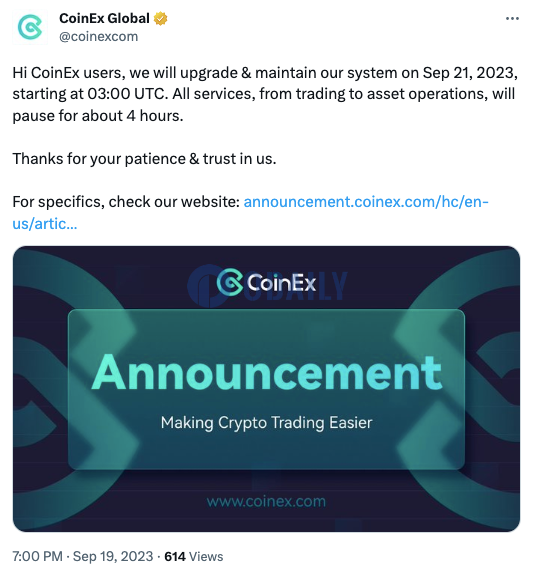Click the Sep 19, 2023 date
Image resolution: width=535 pixels, height=573 pixels.
pyautogui.click(x=113, y=556)
